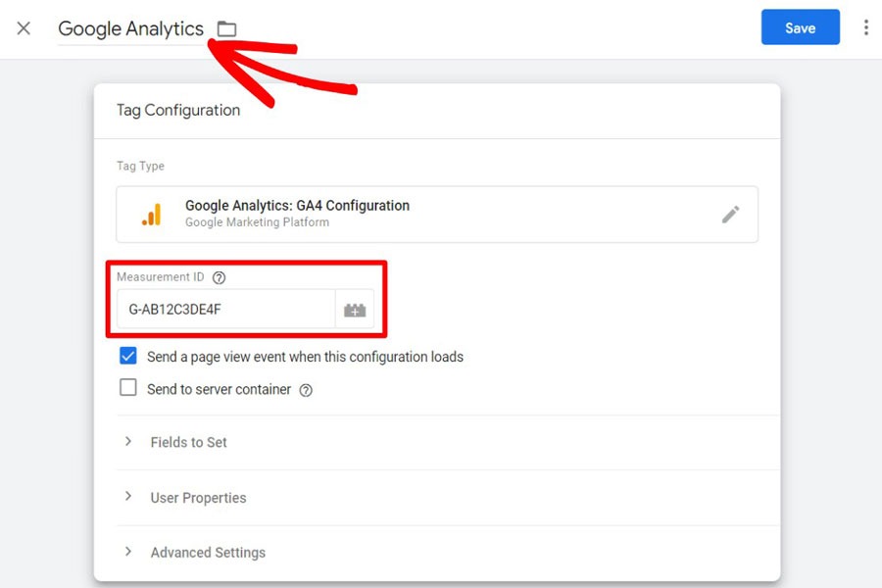Image resolution: width=882 pixels, height=588 pixels.
Task: Expand the Fields to Set section
Action: (x=188, y=443)
